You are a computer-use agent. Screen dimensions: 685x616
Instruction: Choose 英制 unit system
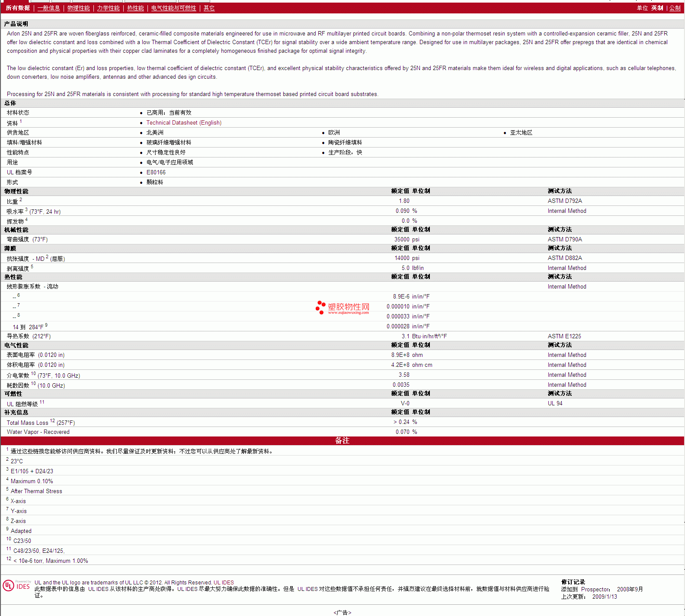[657, 8]
